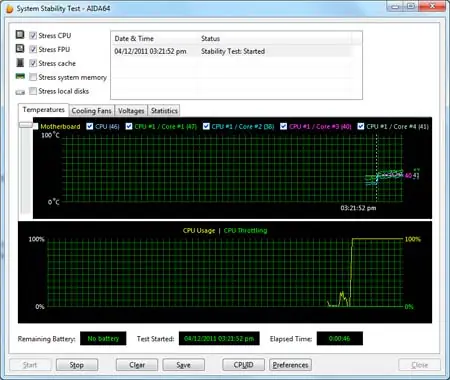Click the Date & Time column header

click(x=134, y=38)
